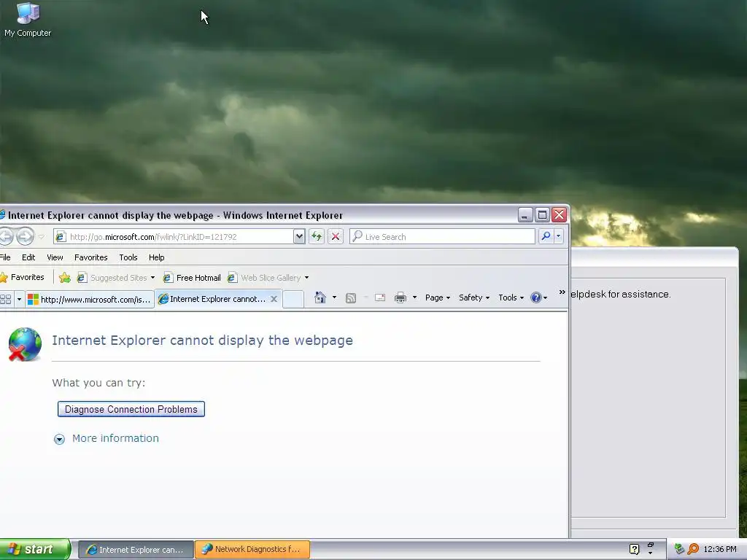
Task: Maximize the Internet Explorer window
Action: click(542, 215)
